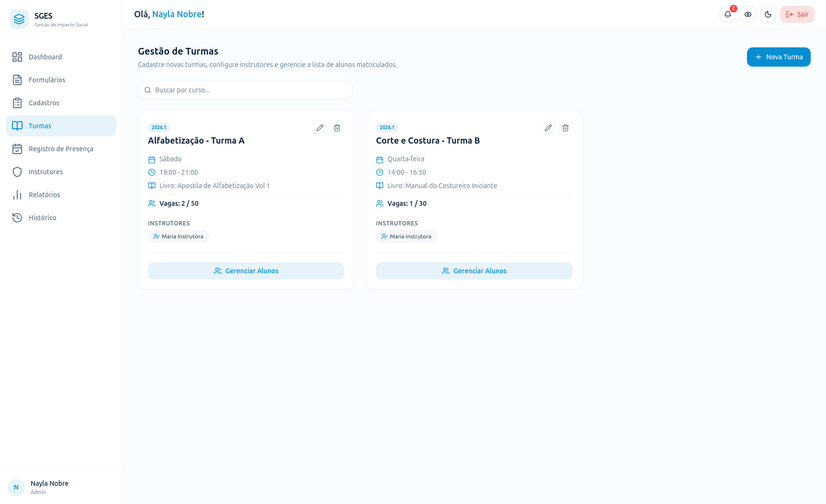Delete the Alfabetização - Turma A class
826x504 pixels.
click(337, 128)
